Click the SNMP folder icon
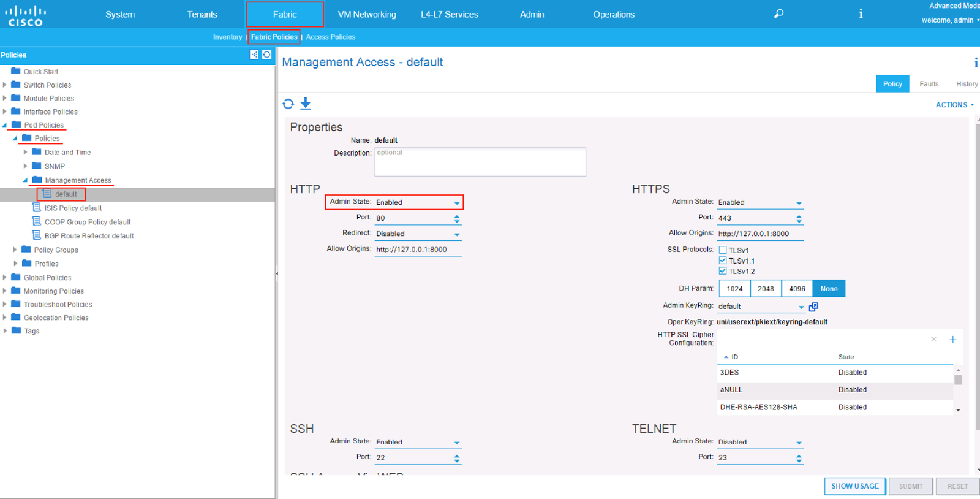The width and height of the screenshot is (980, 499). point(37,166)
